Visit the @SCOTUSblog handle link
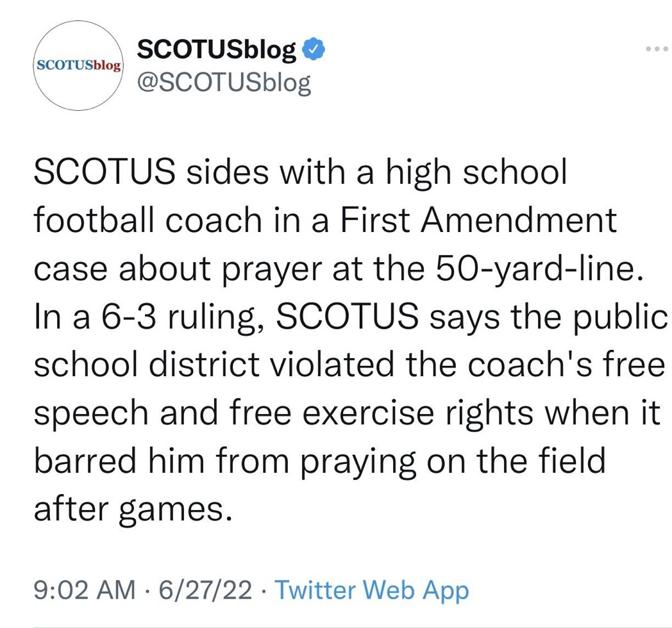 tap(224, 83)
